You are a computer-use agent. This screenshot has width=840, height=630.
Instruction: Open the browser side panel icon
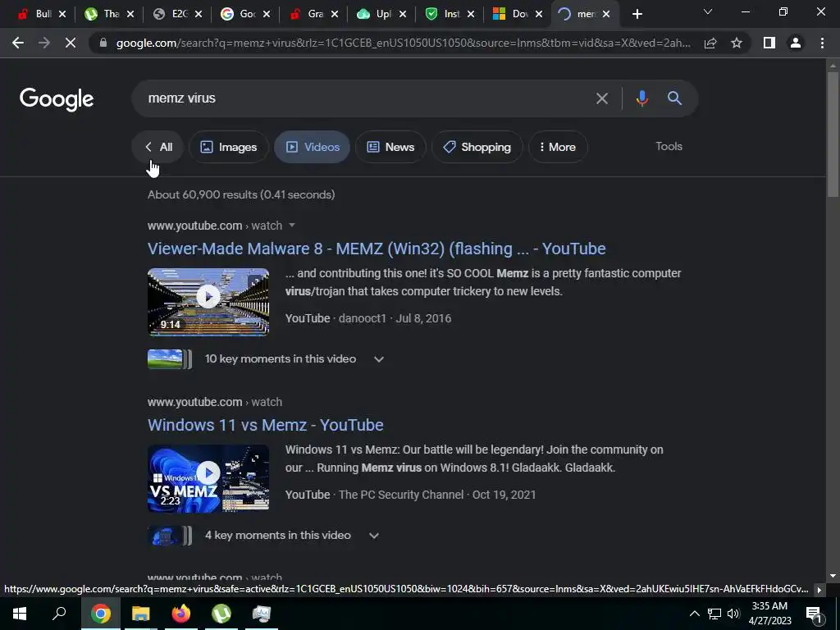coord(769,43)
